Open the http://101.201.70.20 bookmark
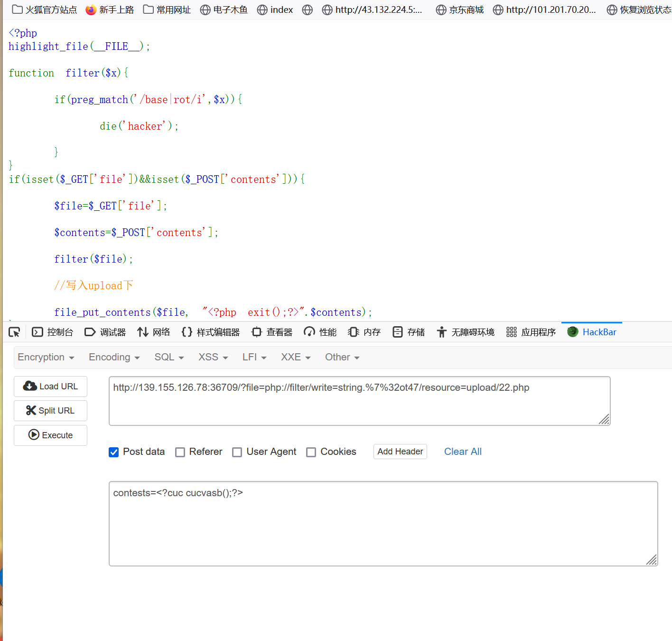Viewport: 672px width, 641px height. tap(544, 9)
